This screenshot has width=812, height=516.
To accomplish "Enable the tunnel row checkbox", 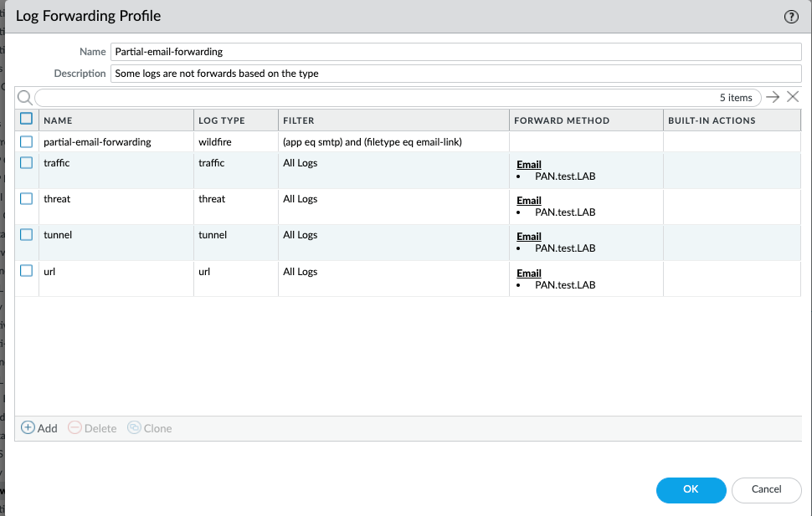I will click(x=26, y=235).
